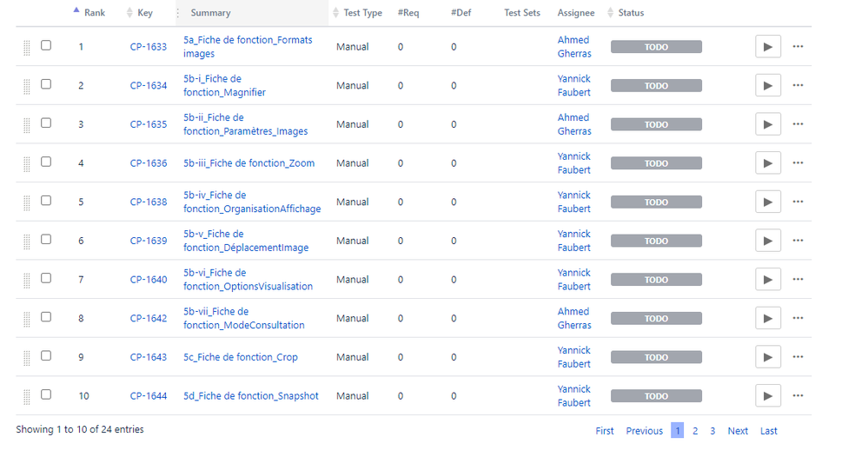
Task: Open summary 5b-vii_Fiche de fonction_ModeConsultation
Action: (x=244, y=318)
